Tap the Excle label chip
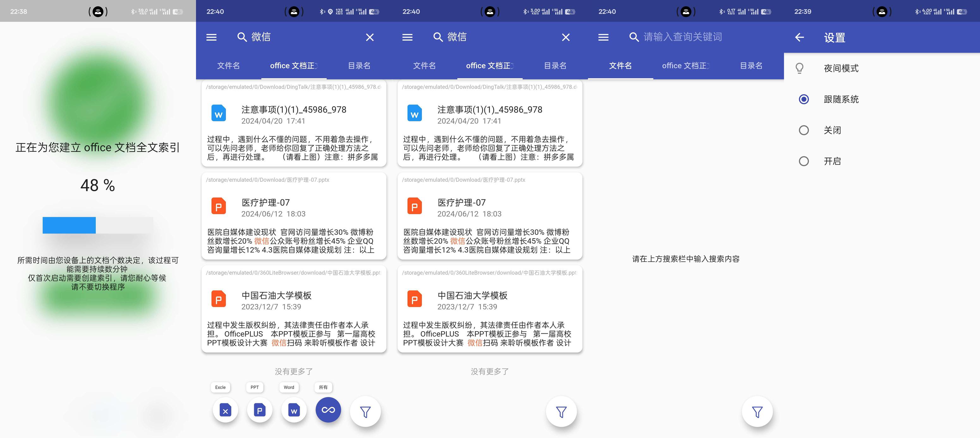 click(x=220, y=387)
